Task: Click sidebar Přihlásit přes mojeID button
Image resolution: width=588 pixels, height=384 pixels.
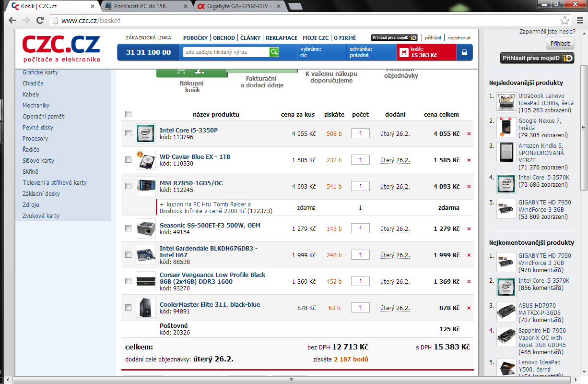Action: [x=537, y=58]
